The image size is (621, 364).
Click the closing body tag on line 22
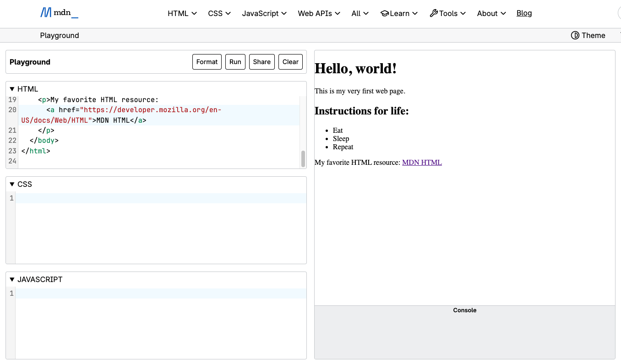click(44, 141)
